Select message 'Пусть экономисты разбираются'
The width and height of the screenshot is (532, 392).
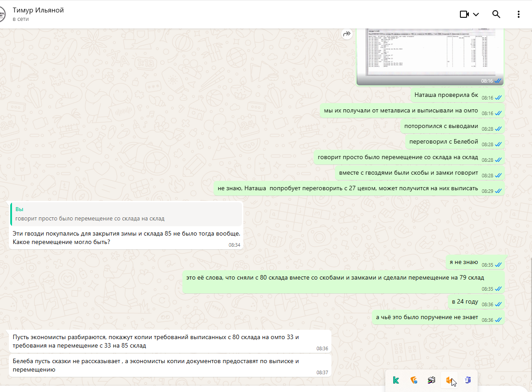(x=170, y=341)
